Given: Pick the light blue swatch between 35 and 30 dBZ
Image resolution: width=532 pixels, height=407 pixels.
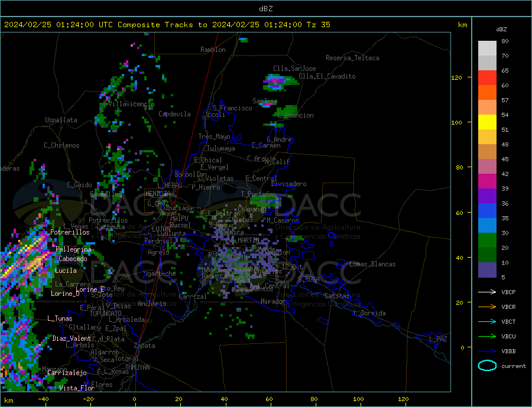Looking at the screenshot, I should [487, 226].
